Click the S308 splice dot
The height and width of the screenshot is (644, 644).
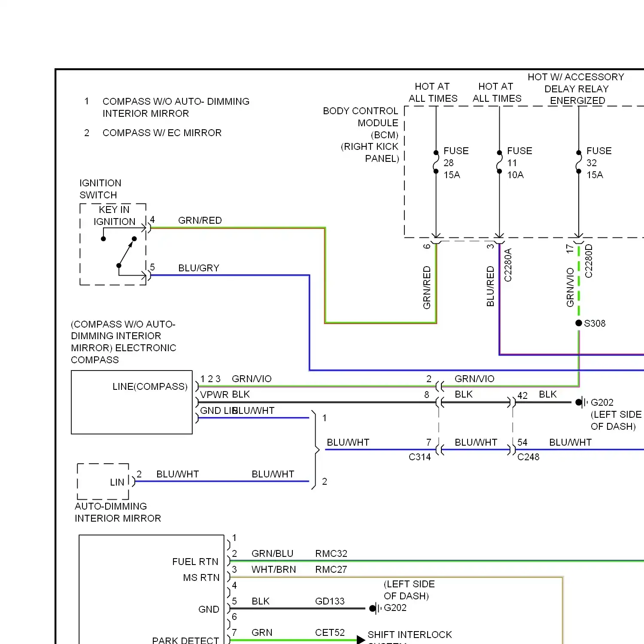pos(579,323)
